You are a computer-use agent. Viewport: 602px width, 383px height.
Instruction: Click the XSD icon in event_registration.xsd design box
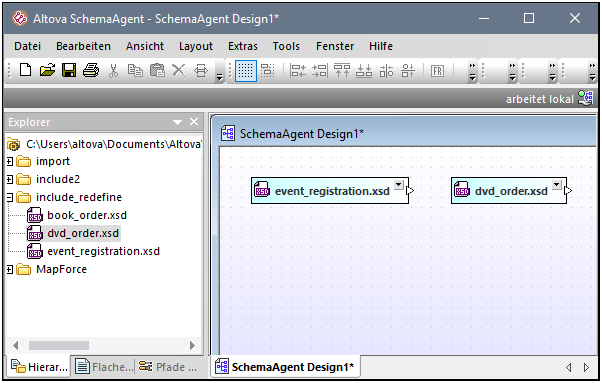coord(262,189)
